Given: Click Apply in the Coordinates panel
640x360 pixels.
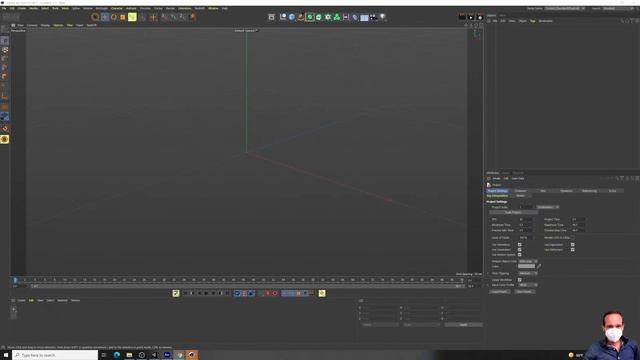Looking at the screenshot, I should (463, 324).
